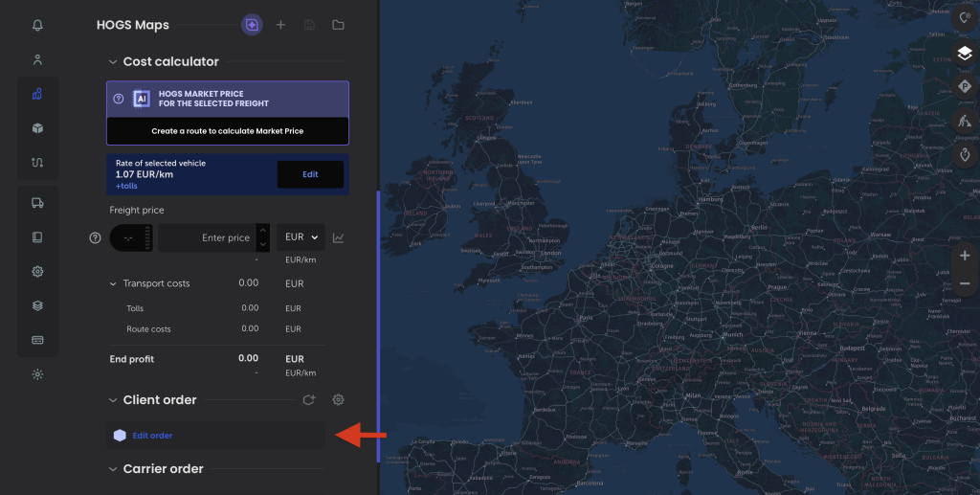Viewport: 980px width, 495px height.
Task: Click the End profit label
Action: coord(132,359)
